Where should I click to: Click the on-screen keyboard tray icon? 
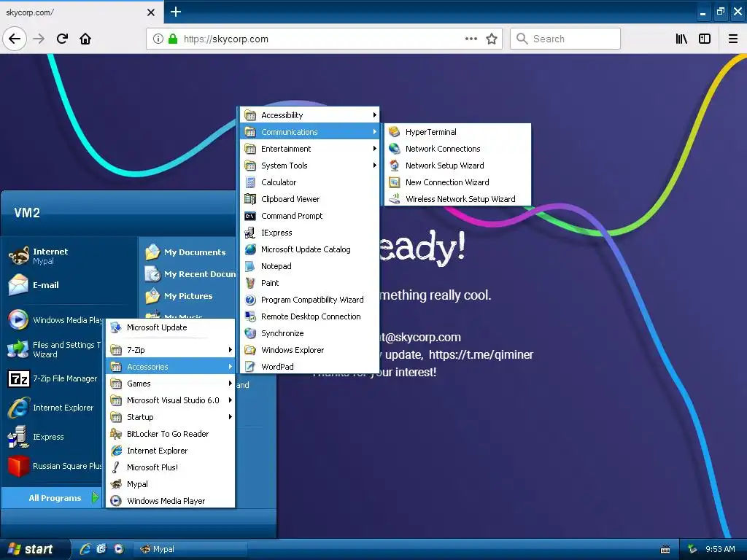tap(665, 550)
